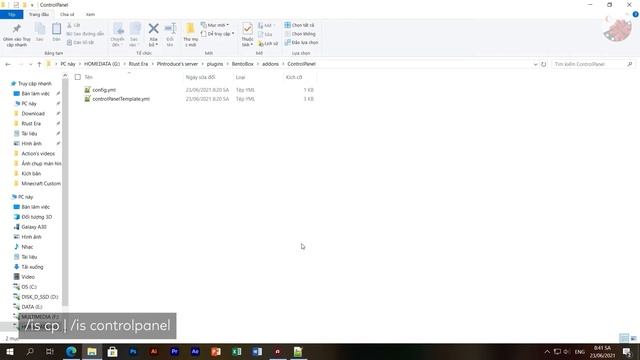Image resolution: width=640 pixels, height=360 pixels.
Task: Sort by the Kích cỡ column
Action: click(x=294, y=77)
